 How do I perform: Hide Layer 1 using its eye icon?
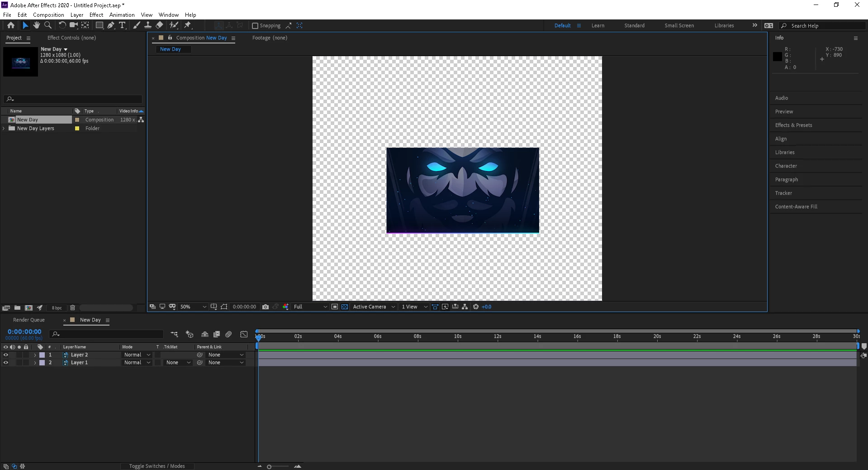click(6, 363)
